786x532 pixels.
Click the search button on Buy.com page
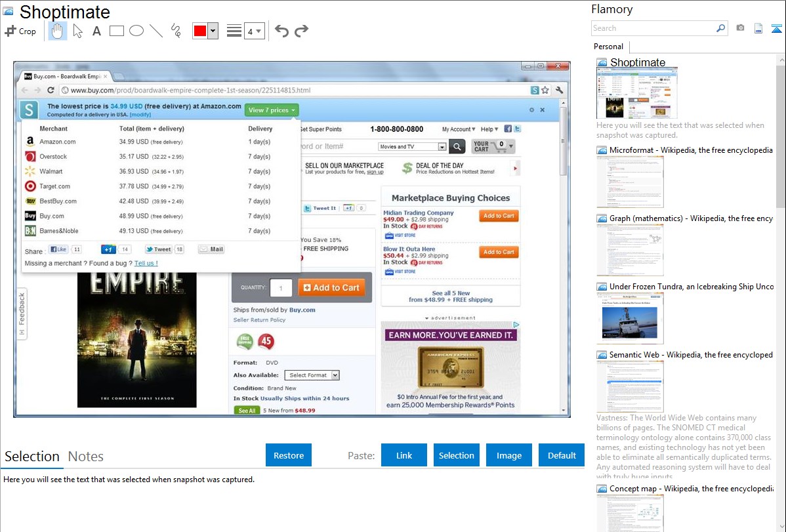click(x=457, y=146)
